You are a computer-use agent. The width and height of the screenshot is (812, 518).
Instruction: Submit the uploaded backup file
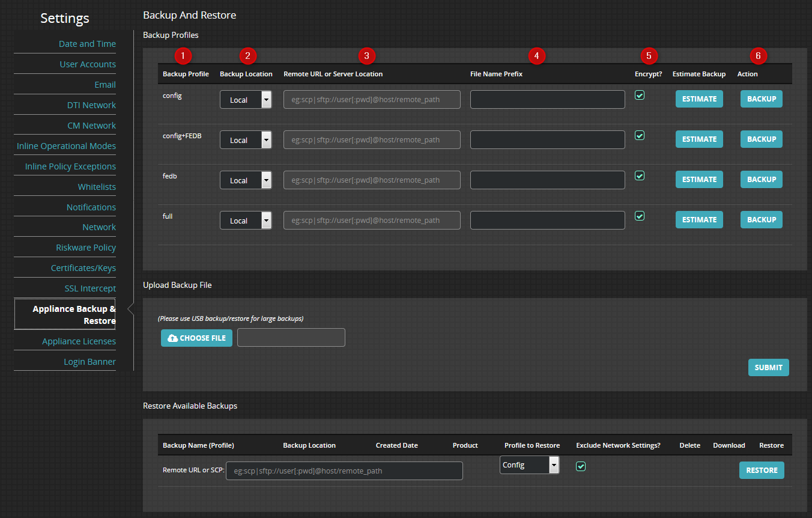[768, 367]
